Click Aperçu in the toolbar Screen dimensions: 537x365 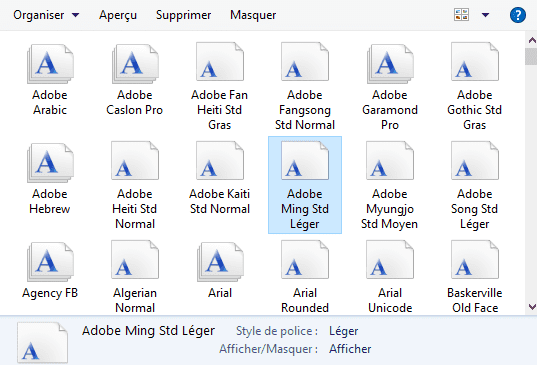118,15
